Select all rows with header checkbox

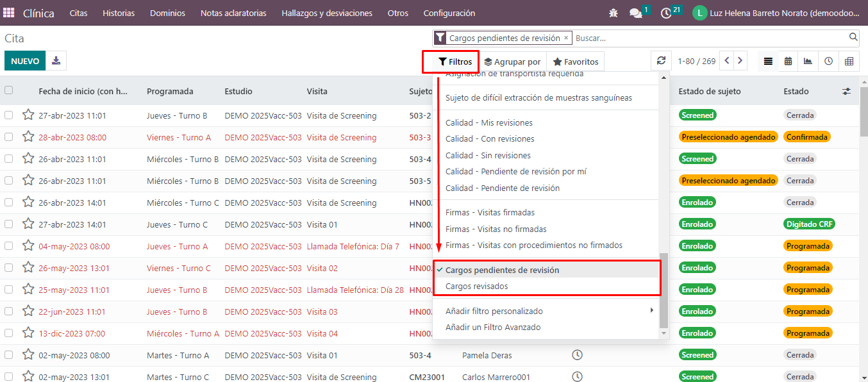pyautogui.click(x=9, y=90)
